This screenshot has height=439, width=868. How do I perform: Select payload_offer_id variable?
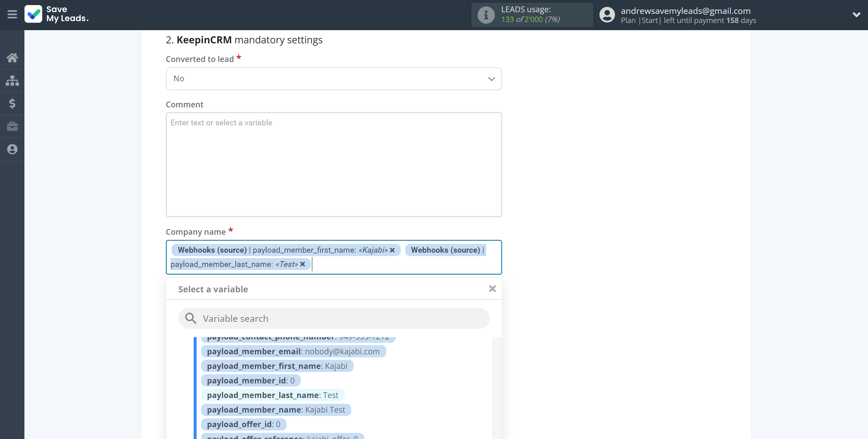[244, 424]
